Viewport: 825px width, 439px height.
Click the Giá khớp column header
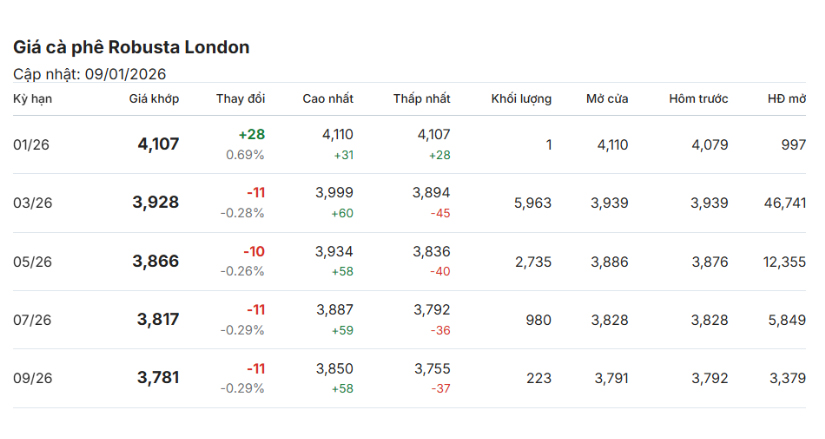153,99
